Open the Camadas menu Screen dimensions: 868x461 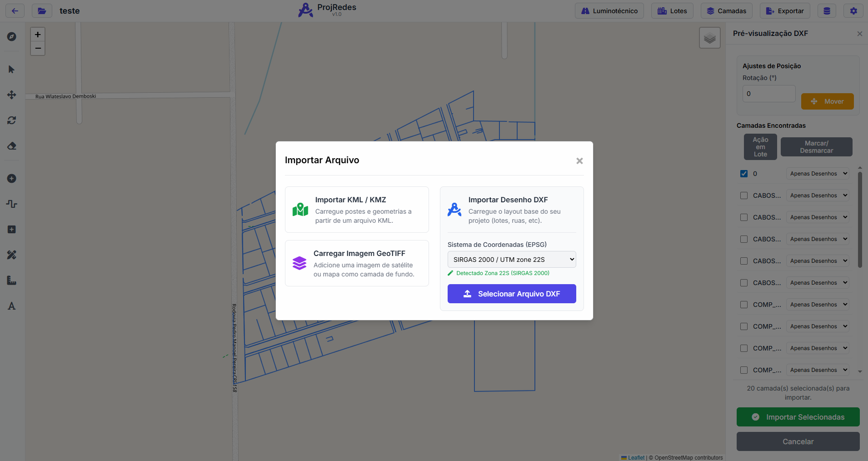[726, 11]
